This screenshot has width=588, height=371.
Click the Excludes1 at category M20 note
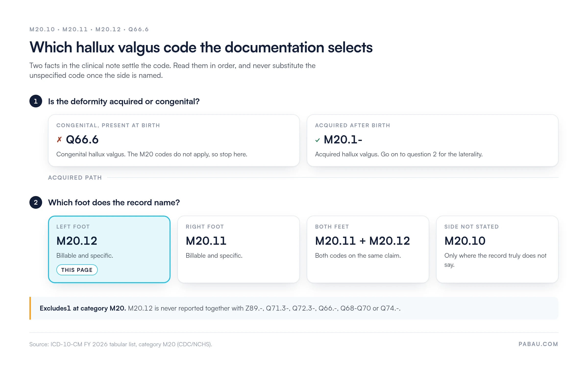coord(294,308)
